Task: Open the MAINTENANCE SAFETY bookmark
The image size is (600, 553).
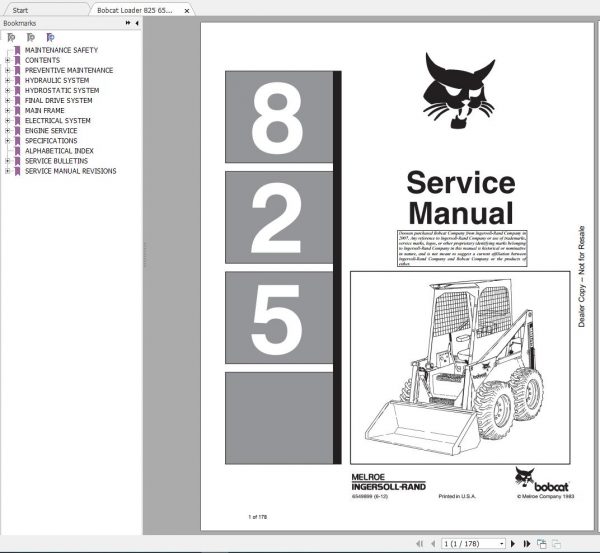Action: tap(61, 50)
